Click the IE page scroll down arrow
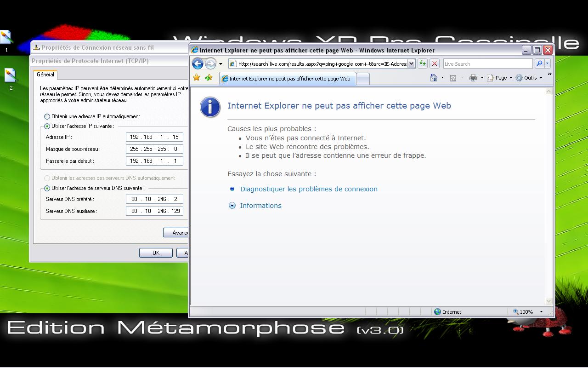588x368 pixels. [x=548, y=301]
